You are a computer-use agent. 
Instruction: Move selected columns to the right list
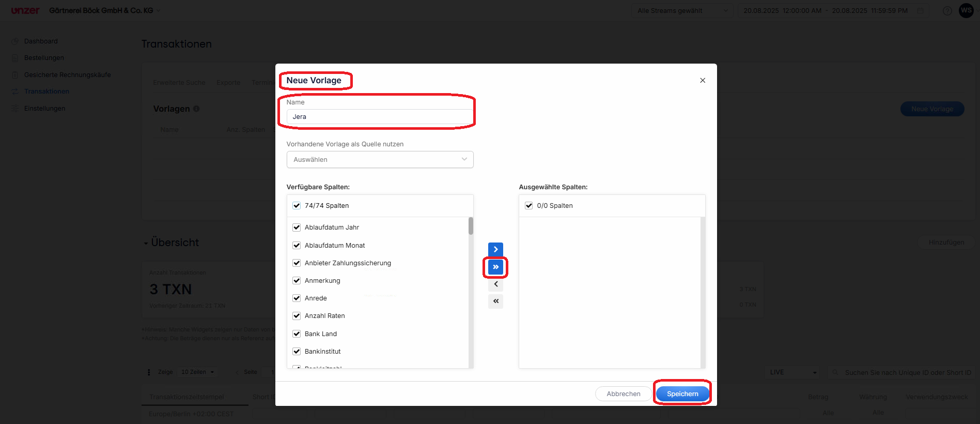(x=495, y=249)
